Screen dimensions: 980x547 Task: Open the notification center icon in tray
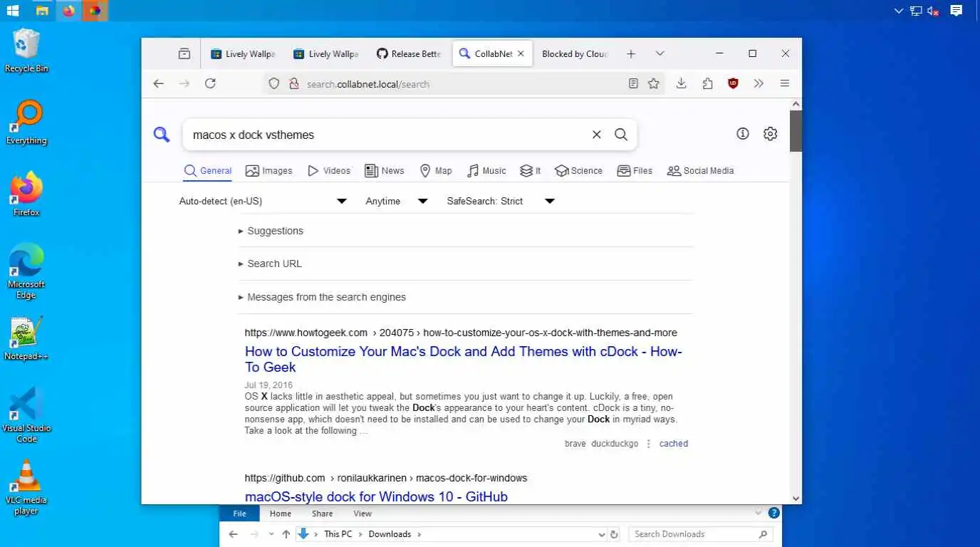[956, 11]
